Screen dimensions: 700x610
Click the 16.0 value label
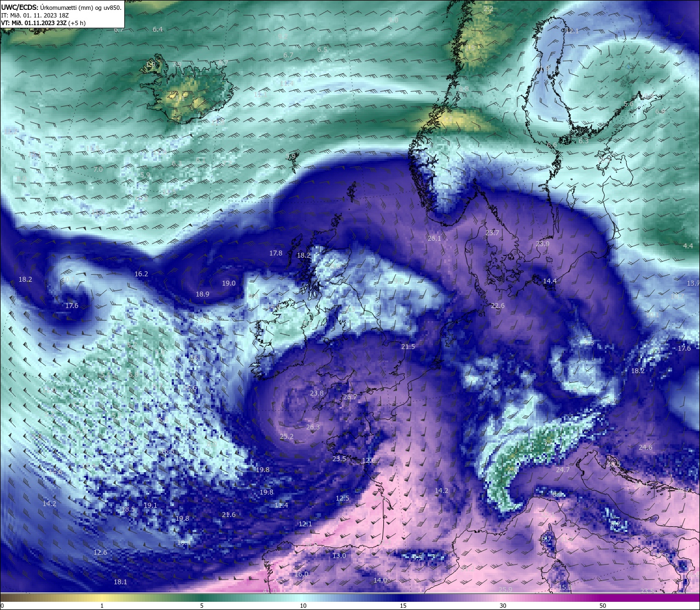tap(302, 574)
